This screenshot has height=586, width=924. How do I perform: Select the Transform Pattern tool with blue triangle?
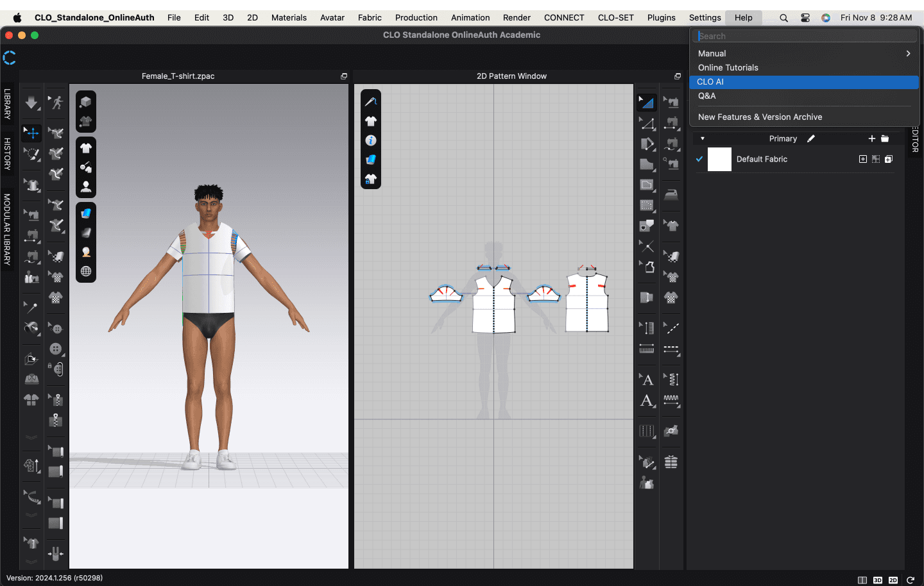(647, 102)
